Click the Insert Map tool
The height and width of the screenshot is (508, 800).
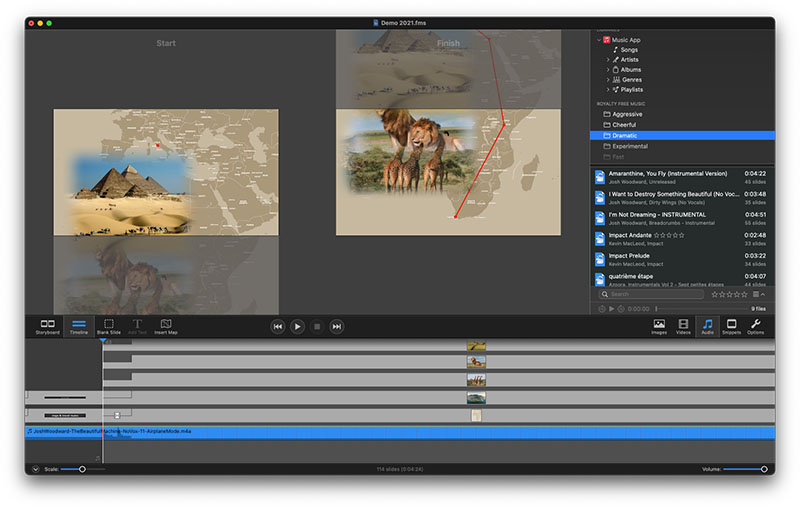[x=166, y=326]
